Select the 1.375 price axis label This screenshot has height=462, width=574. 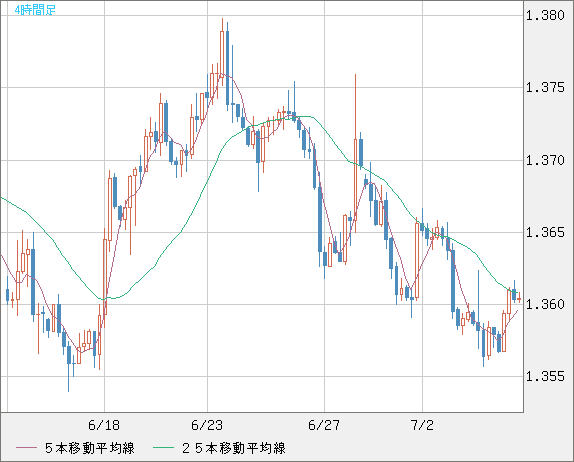545,87
